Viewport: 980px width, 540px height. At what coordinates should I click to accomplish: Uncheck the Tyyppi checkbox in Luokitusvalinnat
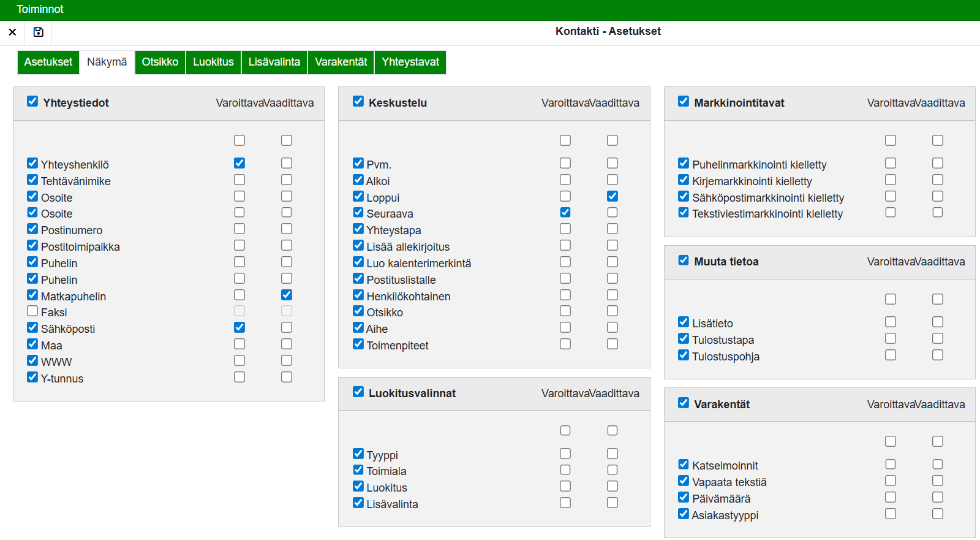pos(358,454)
